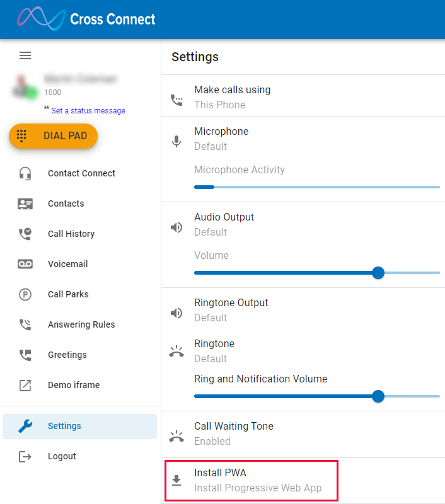
Task: Open the Dial Pad
Action: click(x=54, y=136)
